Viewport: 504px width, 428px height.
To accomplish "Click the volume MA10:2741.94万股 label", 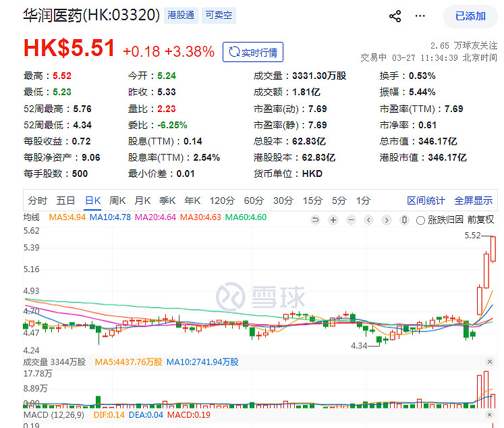I will (202, 362).
